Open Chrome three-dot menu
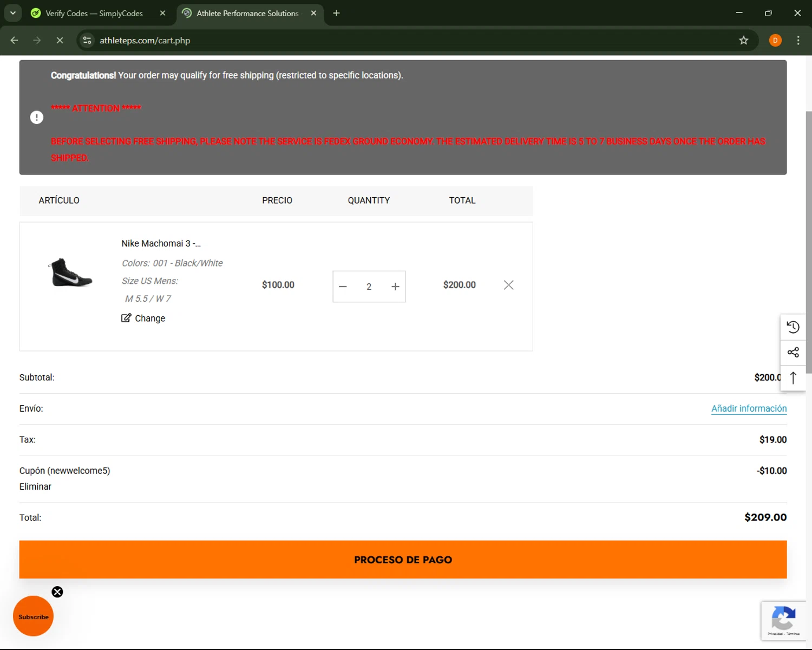 coord(798,40)
